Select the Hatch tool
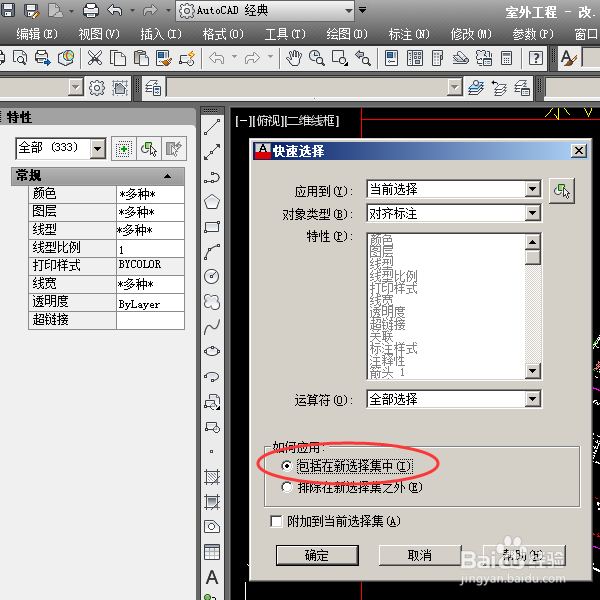600x600 pixels. click(212, 477)
